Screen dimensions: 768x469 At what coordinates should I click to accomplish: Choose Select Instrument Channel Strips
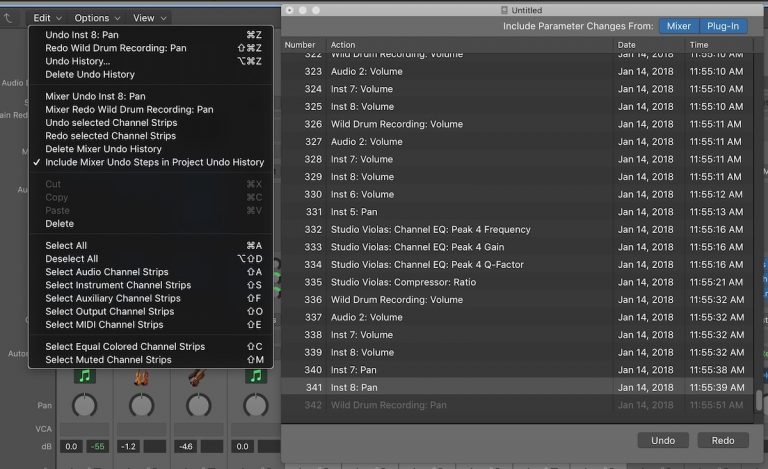click(x=149, y=285)
